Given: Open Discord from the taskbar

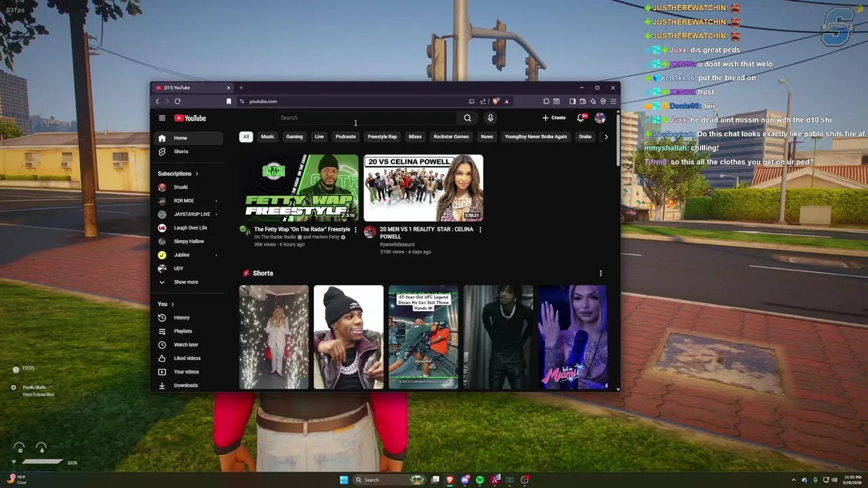Looking at the screenshot, I should tap(465, 480).
